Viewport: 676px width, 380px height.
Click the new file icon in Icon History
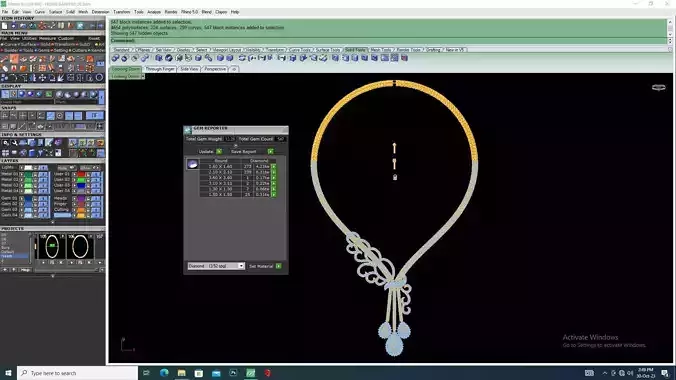click(4, 26)
